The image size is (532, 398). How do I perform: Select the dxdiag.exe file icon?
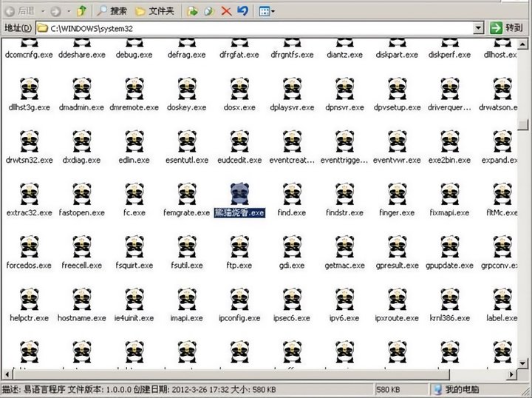click(x=82, y=141)
